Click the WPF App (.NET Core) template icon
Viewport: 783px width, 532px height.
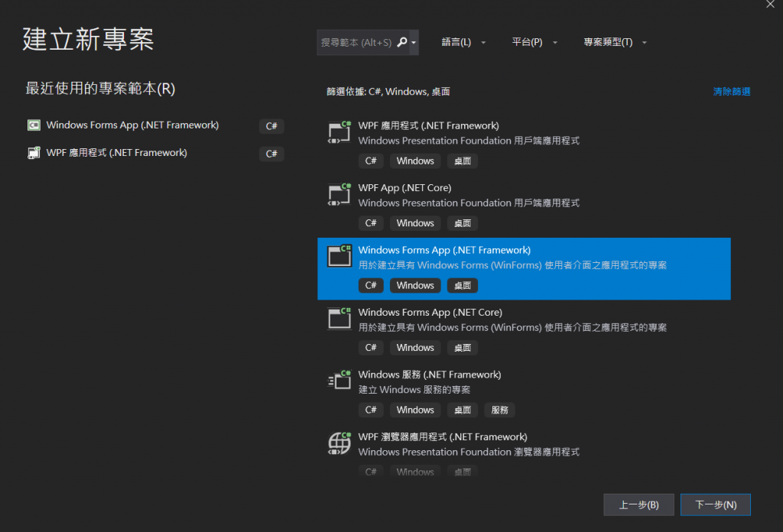340,195
